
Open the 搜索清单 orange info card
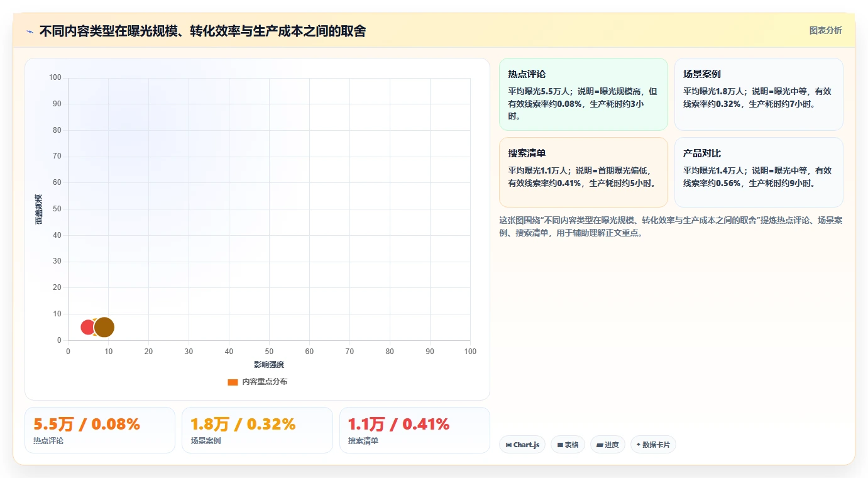pos(583,172)
